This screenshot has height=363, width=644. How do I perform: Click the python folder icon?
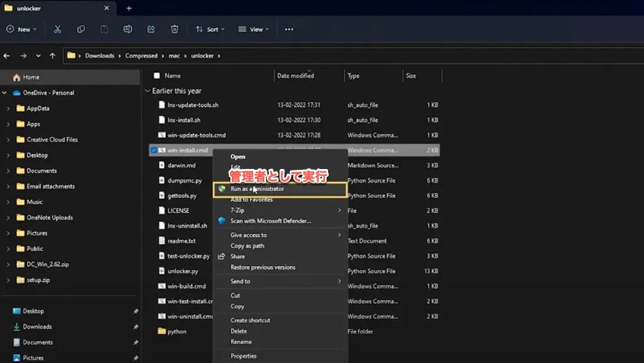click(162, 331)
